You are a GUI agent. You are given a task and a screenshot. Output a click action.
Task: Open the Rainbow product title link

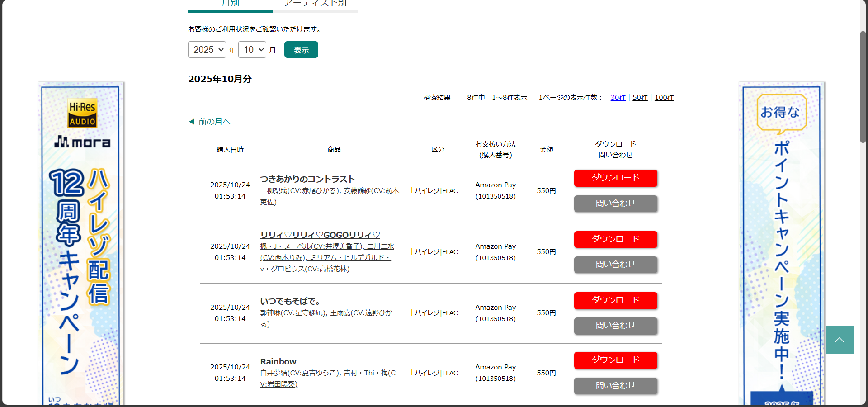pyautogui.click(x=278, y=362)
